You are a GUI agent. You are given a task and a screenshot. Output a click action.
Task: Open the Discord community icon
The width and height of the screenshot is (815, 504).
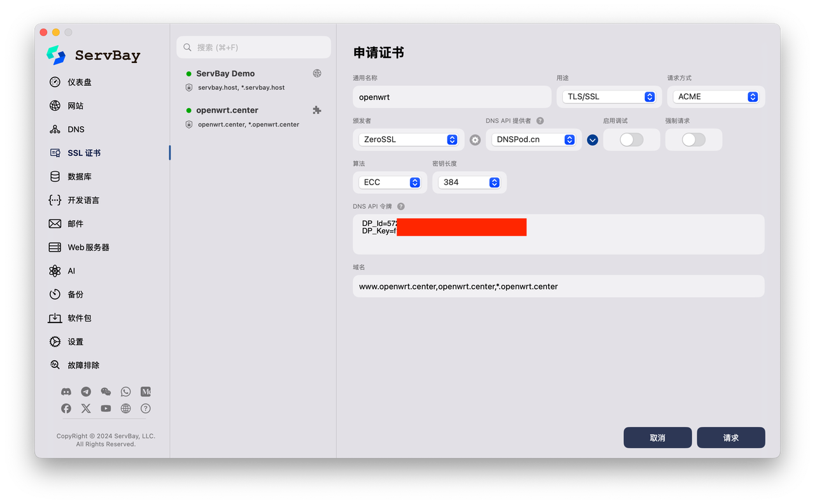66,392
